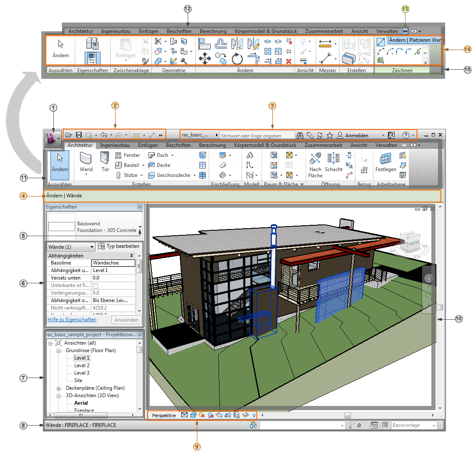Open the Wände type selector dropdown
The width and height of the screenshot is (476, 456).
[93, 247]
